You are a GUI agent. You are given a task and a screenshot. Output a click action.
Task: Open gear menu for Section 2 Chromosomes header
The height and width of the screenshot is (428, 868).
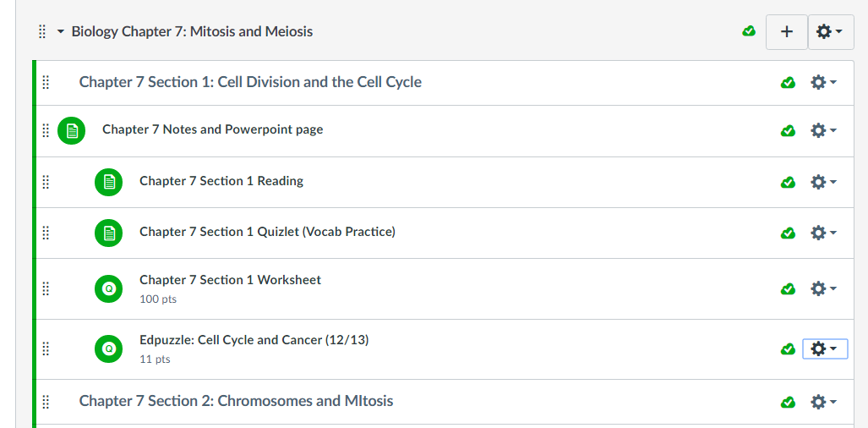[x=823, y=402]
